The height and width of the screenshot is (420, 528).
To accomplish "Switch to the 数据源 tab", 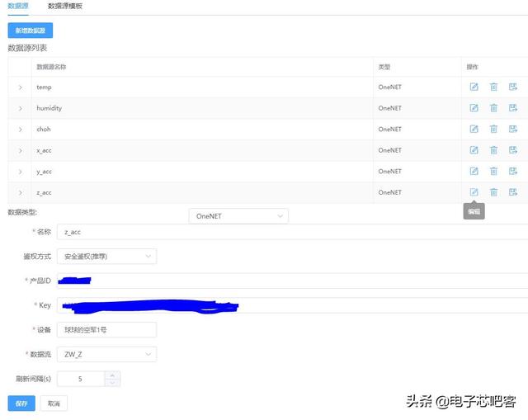I will [x=18, y=6].
